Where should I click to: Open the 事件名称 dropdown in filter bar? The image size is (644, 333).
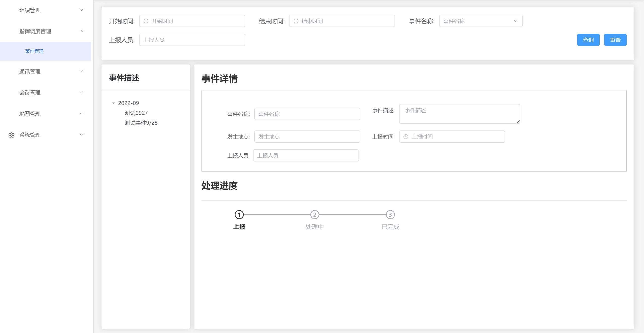481,21
